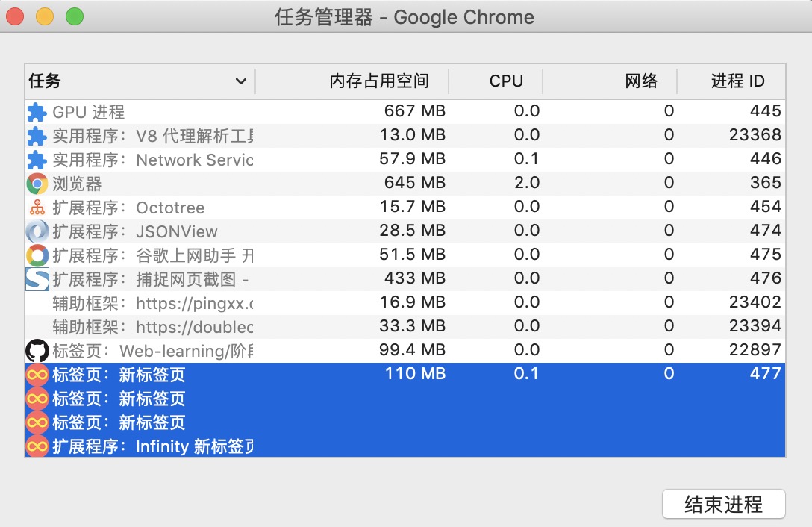812x527 pixels.
Task: Select the 扩展程序: JSONView row
Action: click(x=405, y=231)
